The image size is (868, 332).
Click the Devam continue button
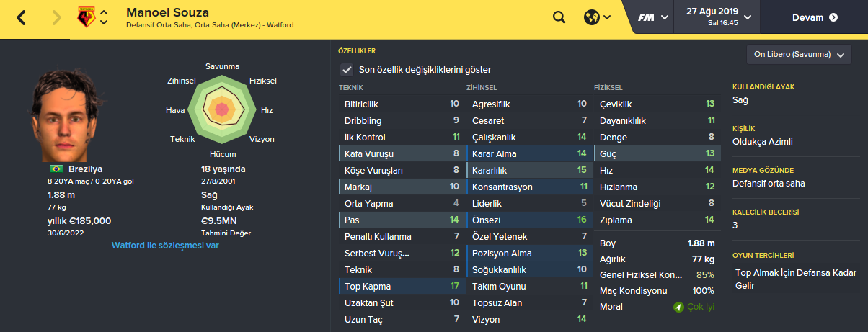pyautogui.click(x=814, y=17)
